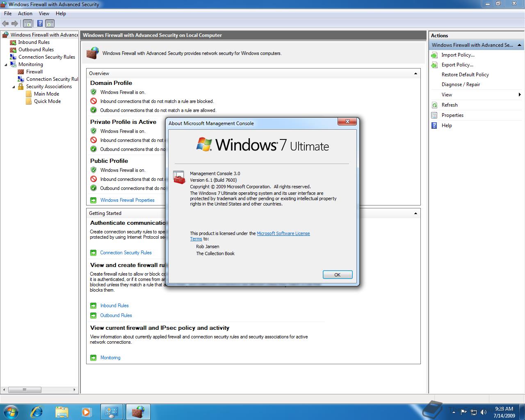Click the tree pane horizontal scrollbar thumb

pos(25,390)
